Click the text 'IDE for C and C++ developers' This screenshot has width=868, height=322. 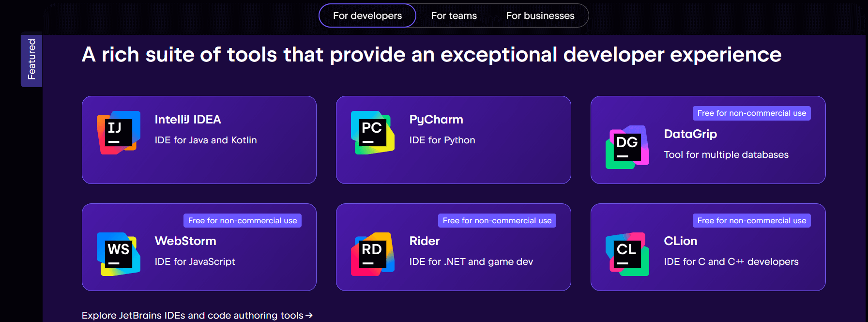pos(731,262)
